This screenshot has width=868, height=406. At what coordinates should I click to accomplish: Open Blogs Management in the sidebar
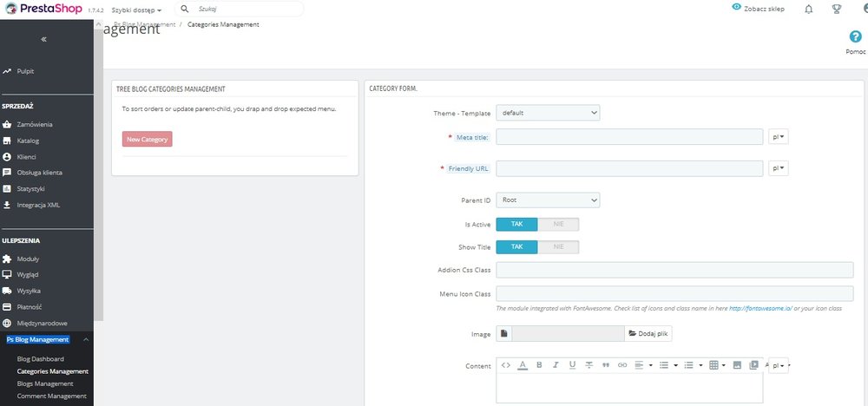[45, 383]
